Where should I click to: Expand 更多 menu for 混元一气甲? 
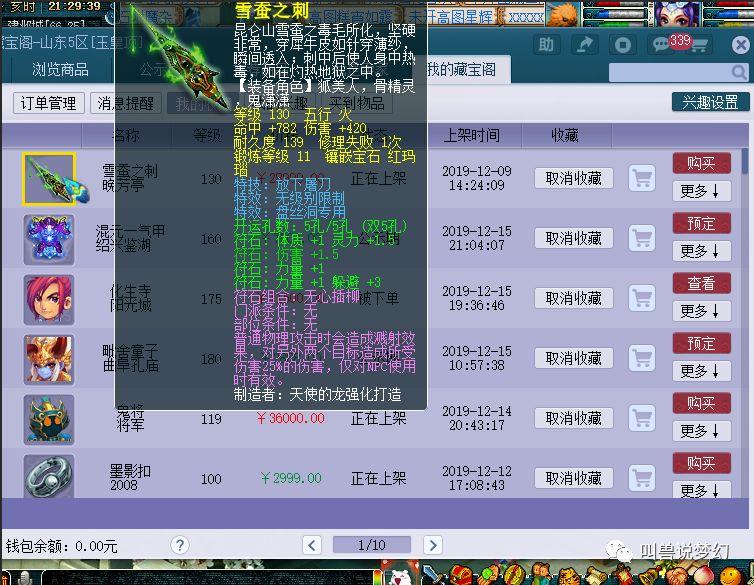(x=702, y=251)
